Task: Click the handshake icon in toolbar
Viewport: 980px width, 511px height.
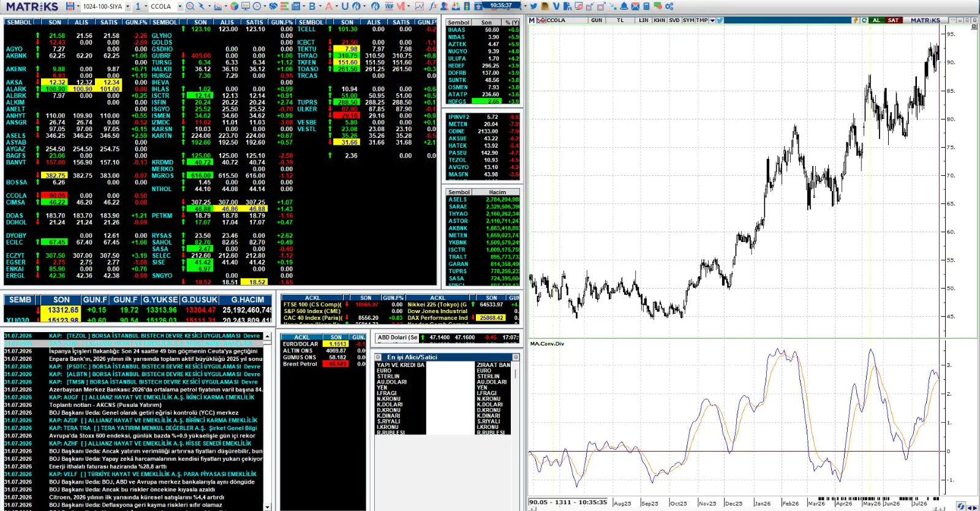Action: (x=273, y=6)
